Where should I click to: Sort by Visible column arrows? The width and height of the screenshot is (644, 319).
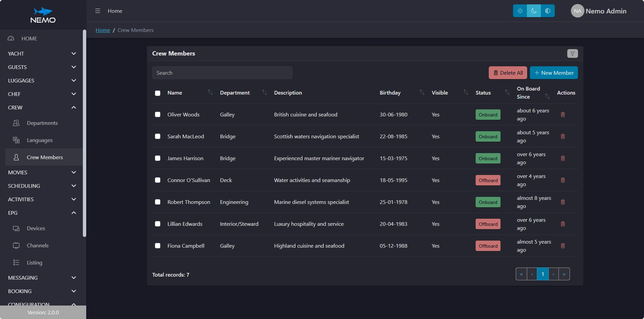[x=466, y=92]
